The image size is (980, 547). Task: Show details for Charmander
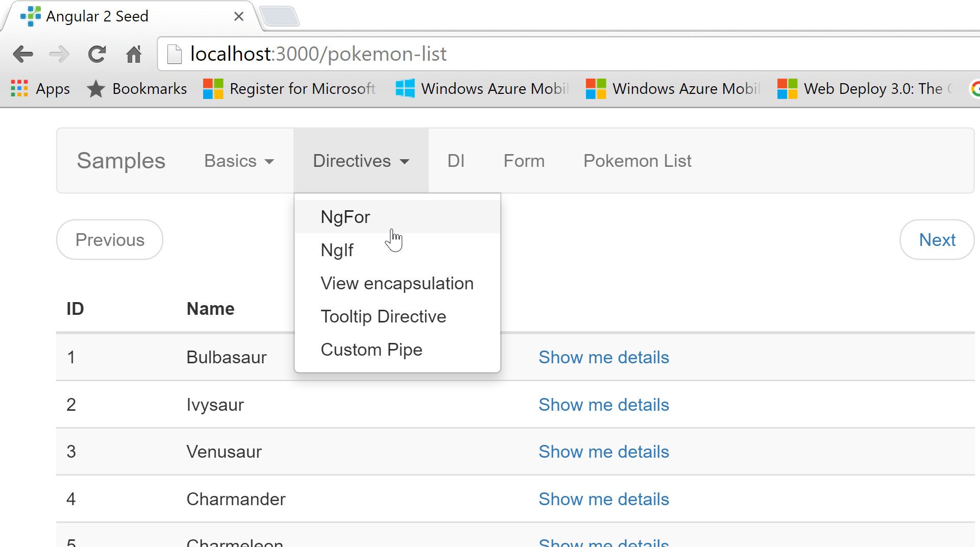604,499
